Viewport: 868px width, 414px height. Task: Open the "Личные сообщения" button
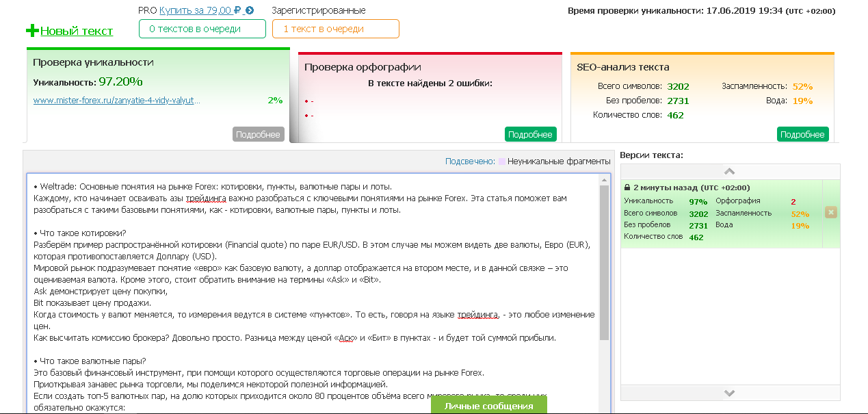[488, 405]
